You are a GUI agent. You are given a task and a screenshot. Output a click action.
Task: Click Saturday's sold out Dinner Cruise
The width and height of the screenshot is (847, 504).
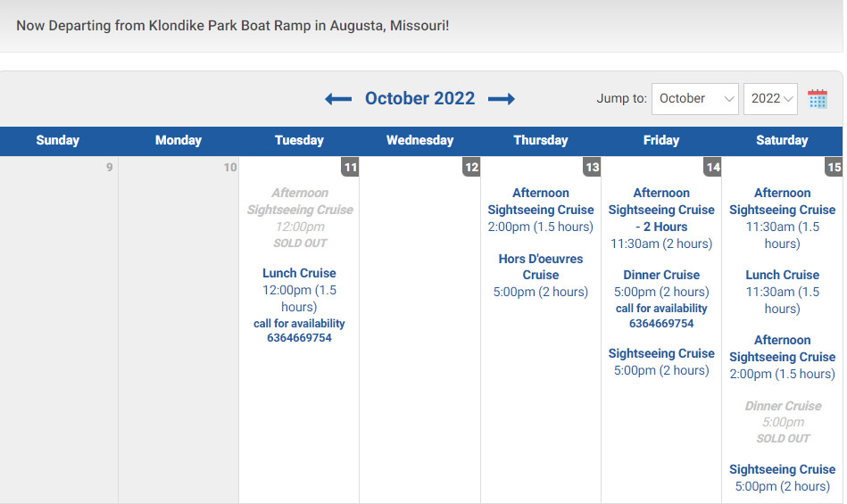(x=783, y=406)
